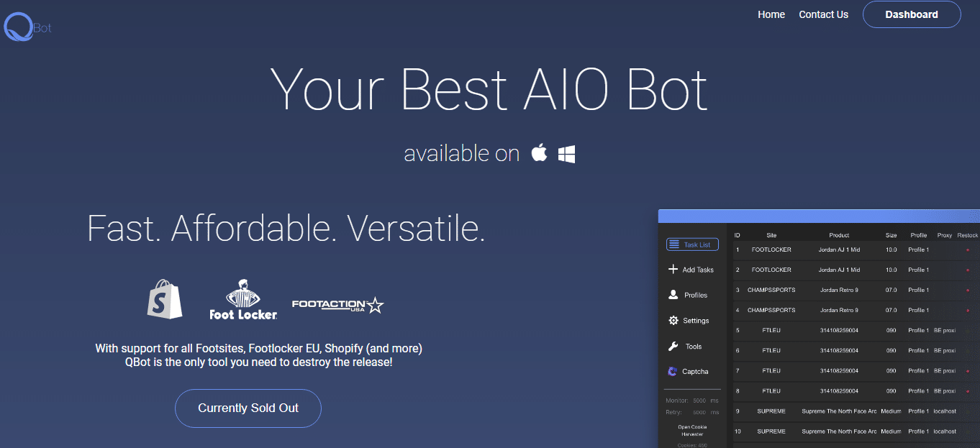
Task: Click Supreme The North Face in row 10
Action: [839, 431]
